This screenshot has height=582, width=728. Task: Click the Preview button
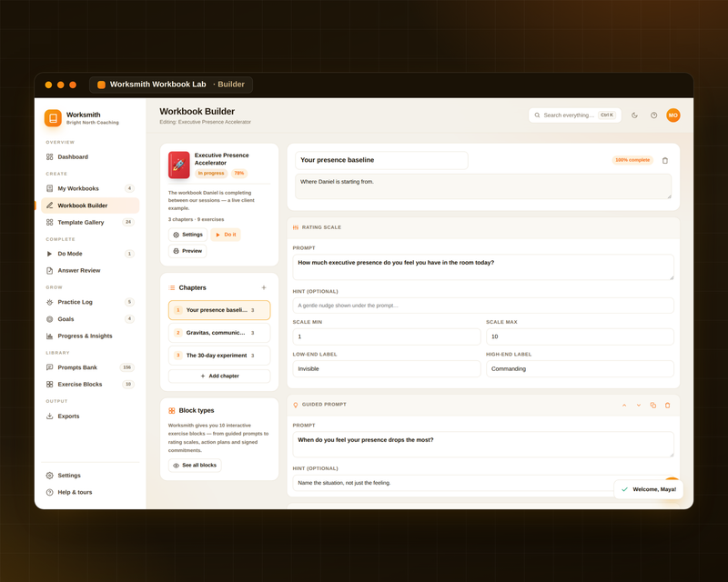click(x=187, y=251)
